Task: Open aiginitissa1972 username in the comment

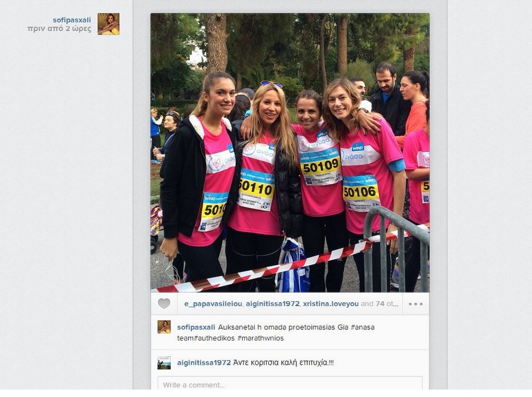Action: point(204,363)
